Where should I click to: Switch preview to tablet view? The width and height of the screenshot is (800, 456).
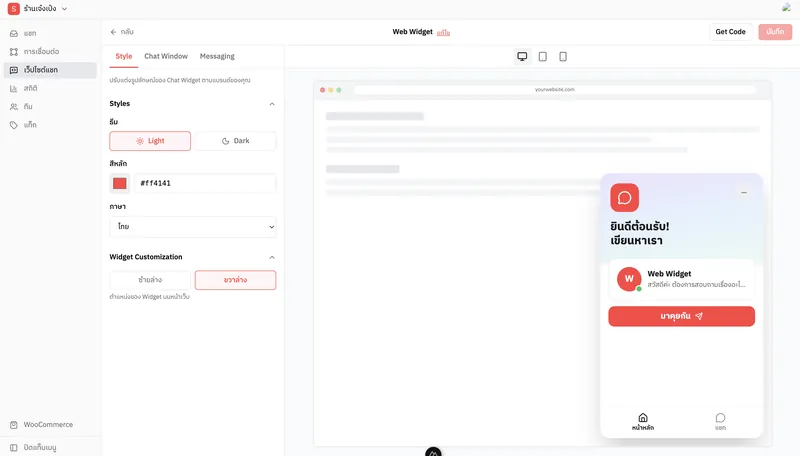[542, 57]
